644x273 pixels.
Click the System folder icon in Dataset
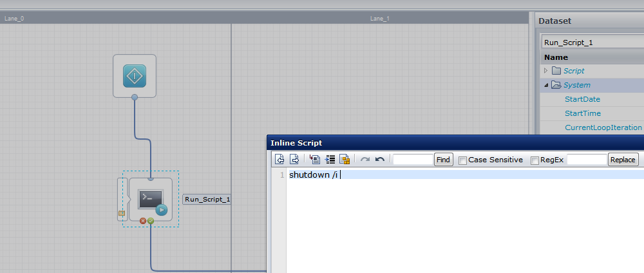pyautogui.click(x=556, y=85)
